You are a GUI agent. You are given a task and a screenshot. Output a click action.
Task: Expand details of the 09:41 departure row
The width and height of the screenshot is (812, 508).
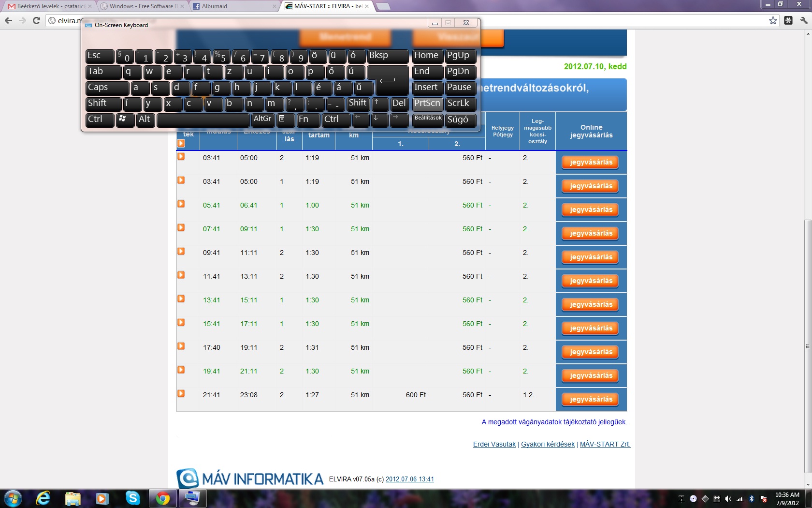(x=181, y=252)
